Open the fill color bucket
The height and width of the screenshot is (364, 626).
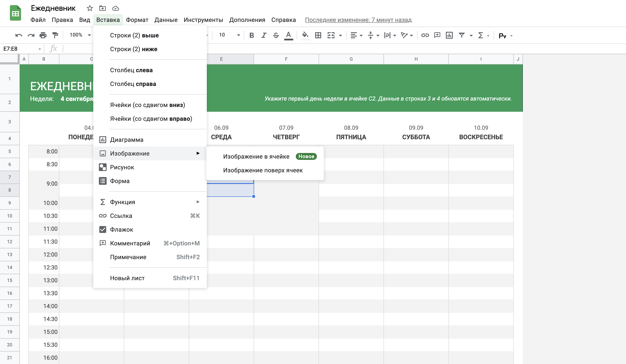click(x=305, y=35)
